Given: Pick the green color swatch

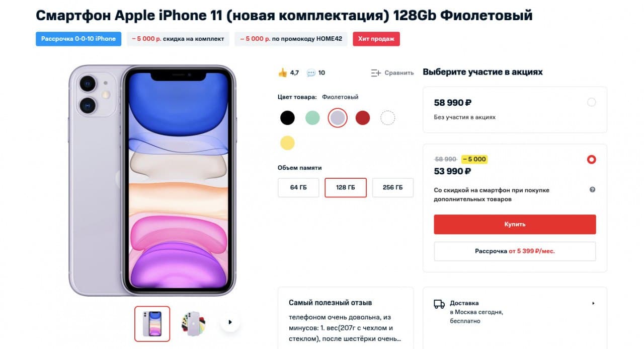Looking at the screenshot, I should [312, 118].
